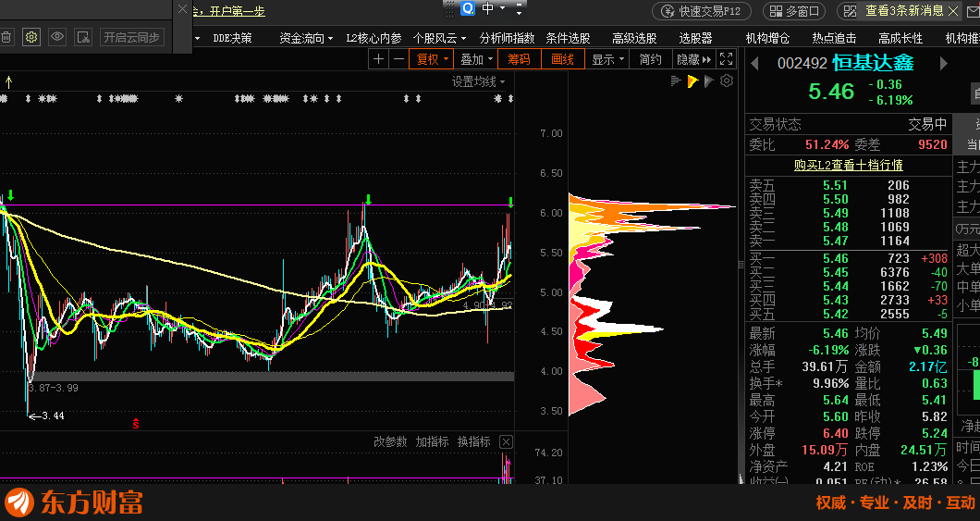The image size is (980, 521).
Task: Open 设置均线 moving average settings dropdown
Action: pyautogui.click(x=479, y=82)
